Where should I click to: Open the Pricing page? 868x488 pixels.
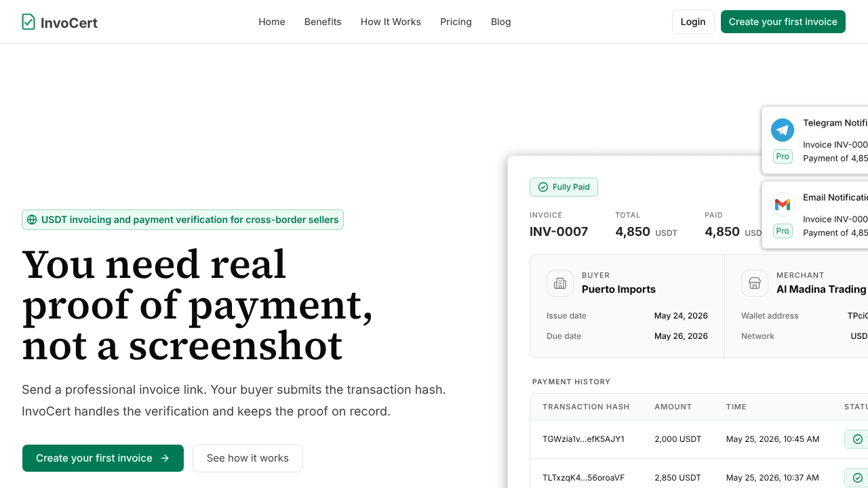point(456,22)
